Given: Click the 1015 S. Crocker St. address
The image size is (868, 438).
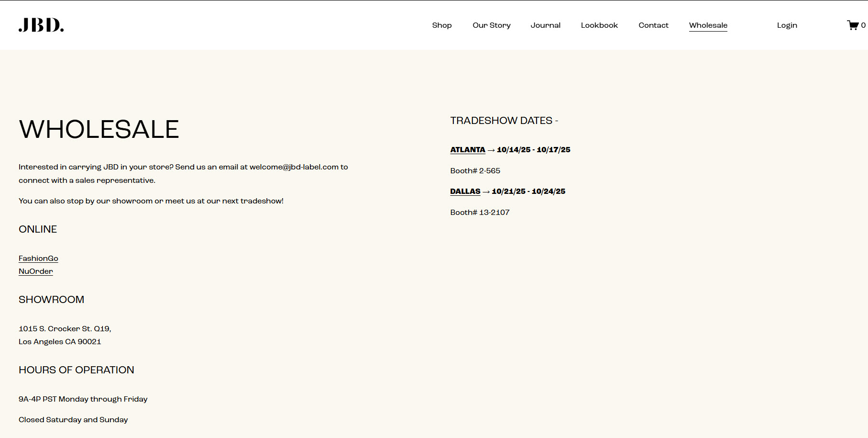Looking at the screenshot, I should coord(65,329).
